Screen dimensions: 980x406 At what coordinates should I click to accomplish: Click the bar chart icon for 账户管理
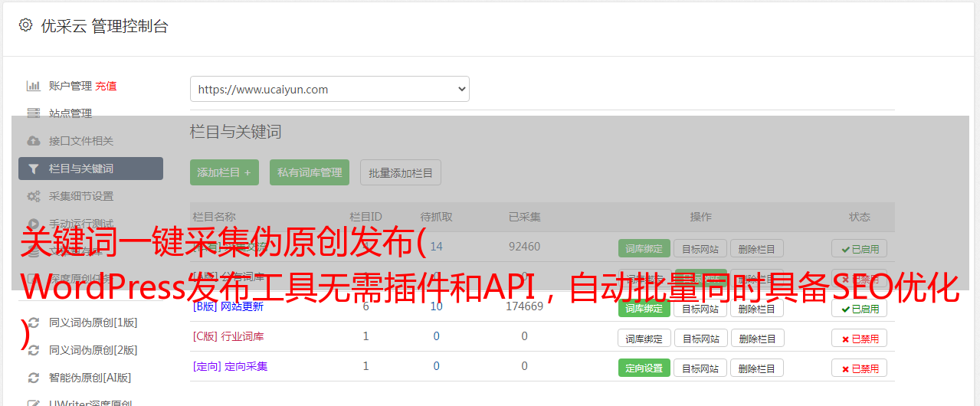pyautogui.click(x=33, y=86)
